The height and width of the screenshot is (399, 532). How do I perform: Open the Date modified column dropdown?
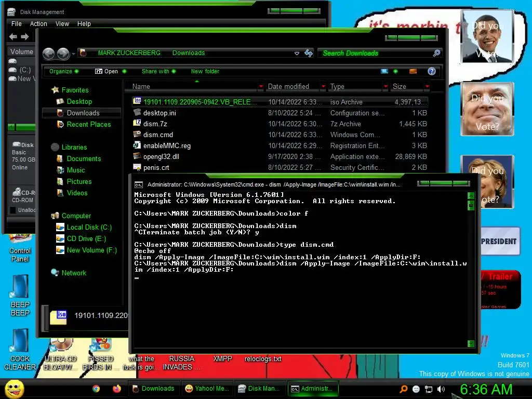(x=323, y=87)
